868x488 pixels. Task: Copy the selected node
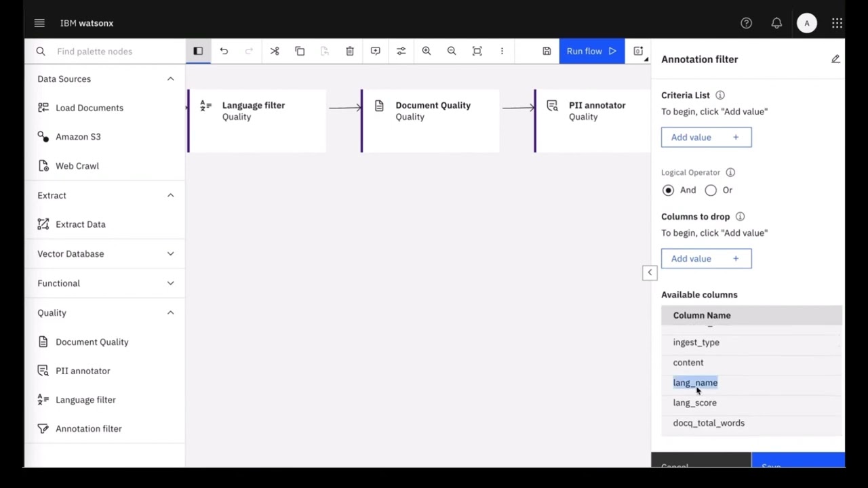pyautogui.click(x=300, y=51)
